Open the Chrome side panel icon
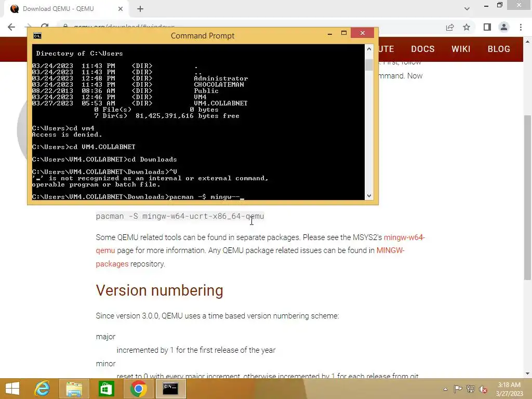532x399 pixels. click(x=487, y=27)
